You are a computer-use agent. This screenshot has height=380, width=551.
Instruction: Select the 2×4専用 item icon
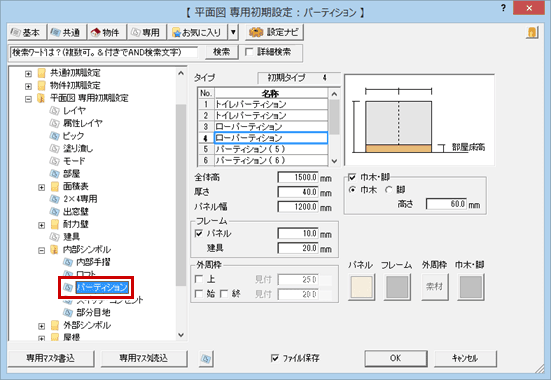[x=55, y=199]
